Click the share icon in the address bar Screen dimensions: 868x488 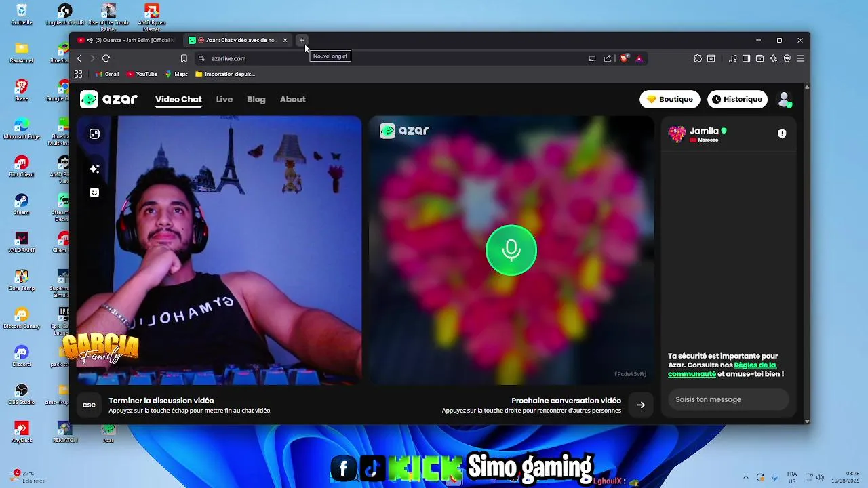pos(608,58)
